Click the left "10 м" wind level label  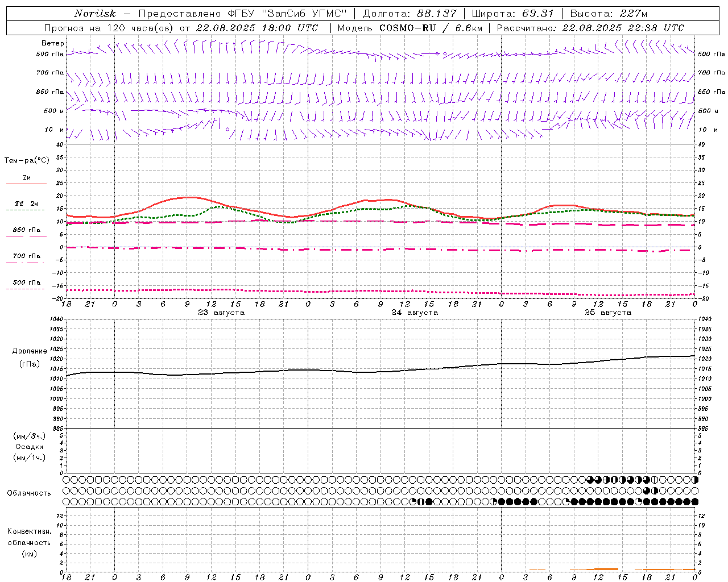[x=55, y=130]
